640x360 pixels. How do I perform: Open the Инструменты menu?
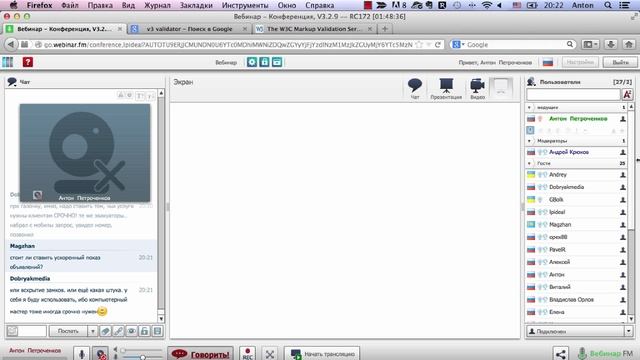point(245,5)
